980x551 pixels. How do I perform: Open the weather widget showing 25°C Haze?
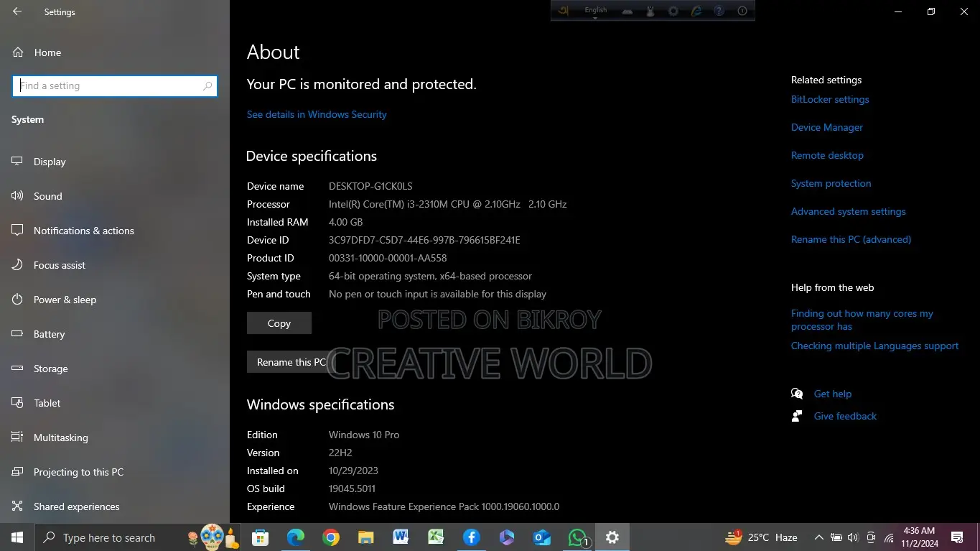pos(761,537)
